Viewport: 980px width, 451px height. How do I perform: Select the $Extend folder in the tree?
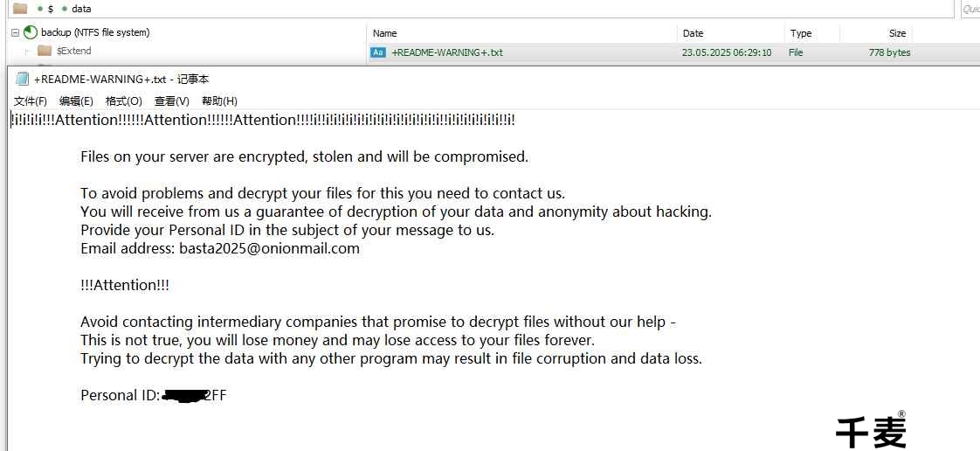[x=73, y=51]
